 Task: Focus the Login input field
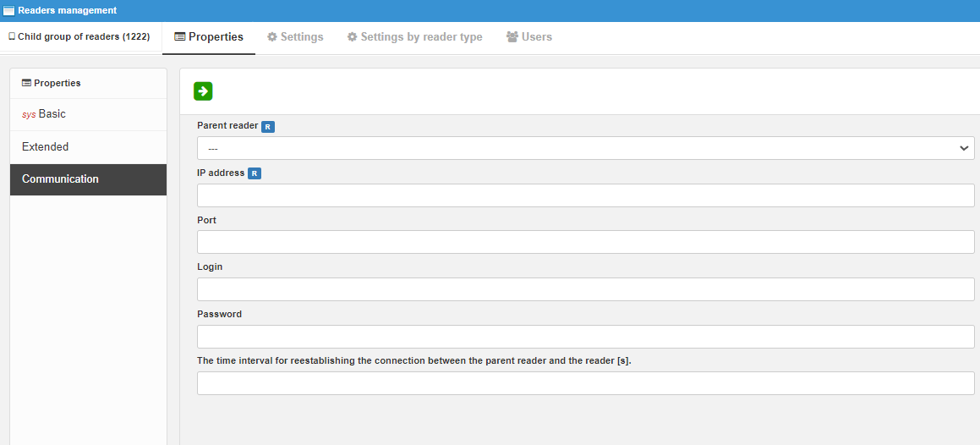click(586, 289)
